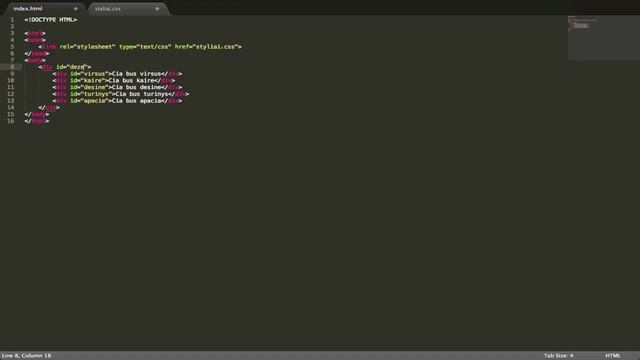The width and height of the screenshot is (640, 360).
Task: Click the text 'Cia bus virsus'
Action: [136, 73]
